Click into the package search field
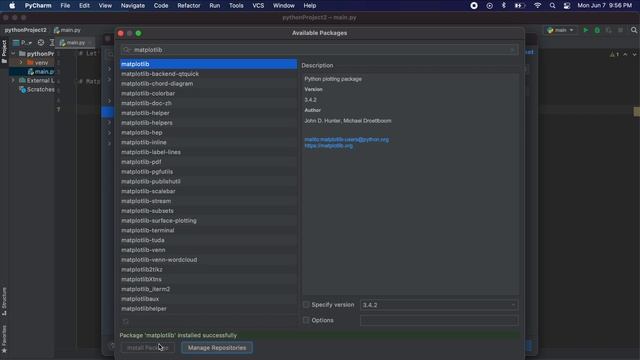 point(319,50)
